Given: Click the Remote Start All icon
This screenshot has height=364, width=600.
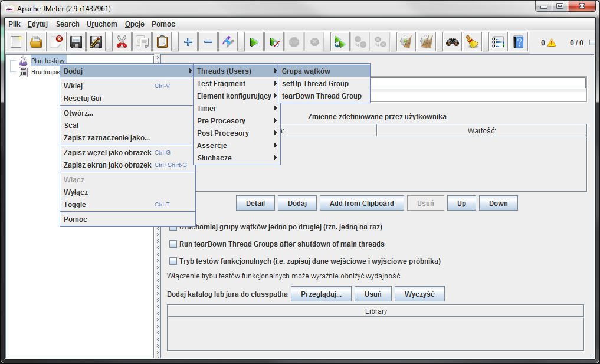Looking at the screenshot, I should [x=340, y=42].
